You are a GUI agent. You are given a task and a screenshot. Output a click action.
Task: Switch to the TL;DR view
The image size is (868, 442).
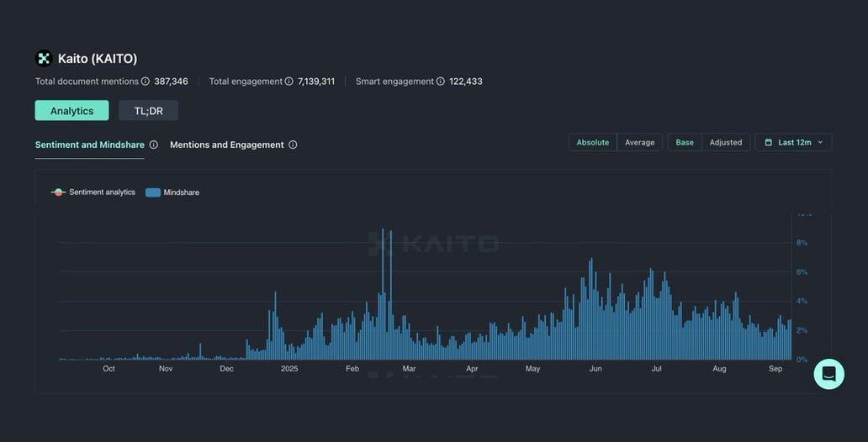(x=148, y=111)
